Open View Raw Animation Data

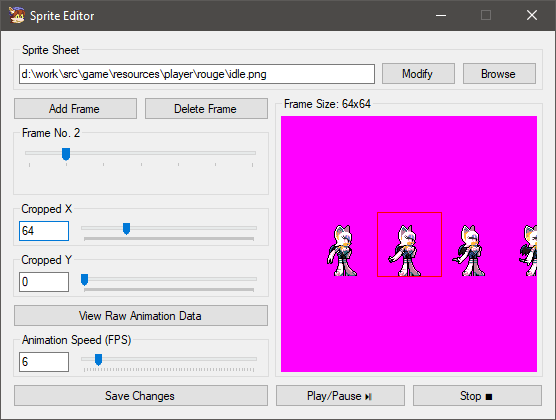(x=141, y=315)
